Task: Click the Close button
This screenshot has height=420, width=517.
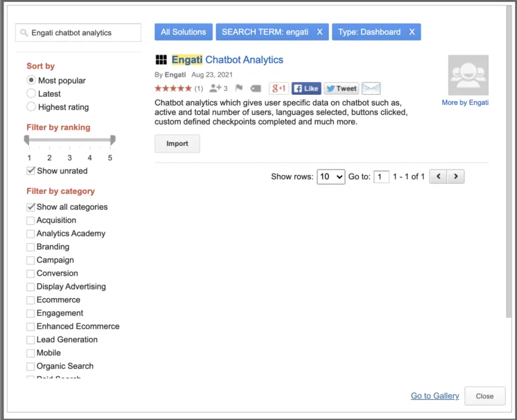Action: coord(485,396)
